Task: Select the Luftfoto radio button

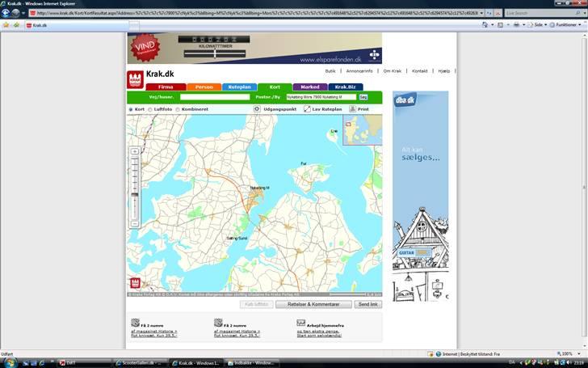Action: click(x=150, y=108)
